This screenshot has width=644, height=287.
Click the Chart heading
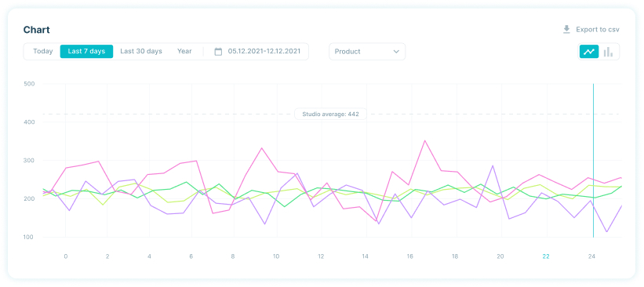[x=37, y=30]
